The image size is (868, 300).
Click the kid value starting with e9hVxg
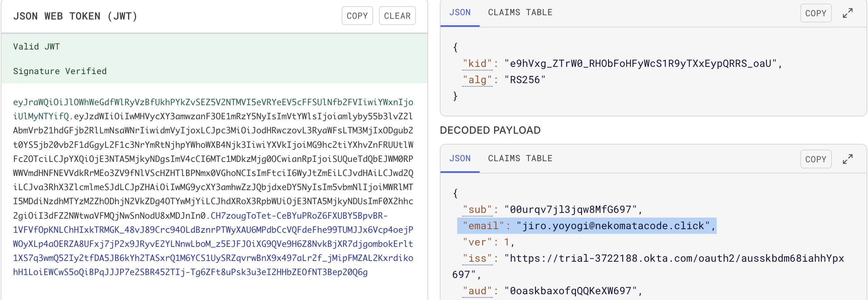click(x=641, y=64)
